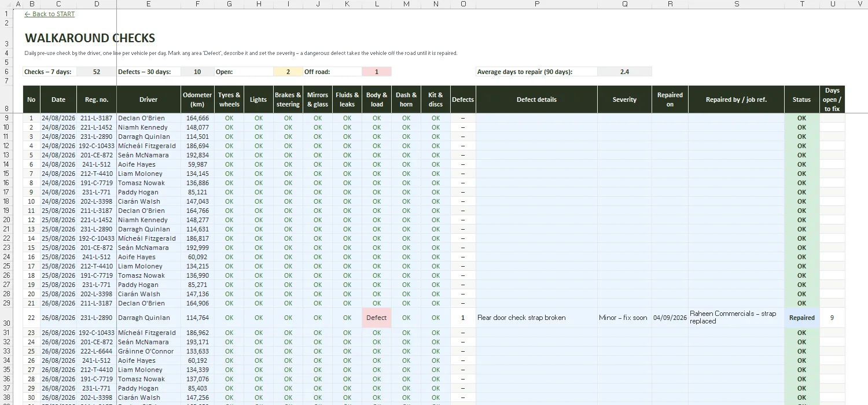Click the Brakes & steering column header

tap(288, 100)
